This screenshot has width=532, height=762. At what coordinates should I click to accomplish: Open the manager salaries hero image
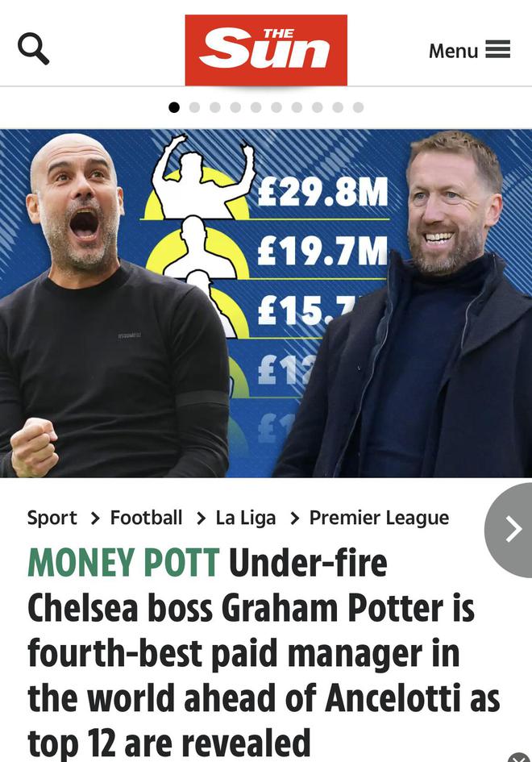tap(266, 303)
